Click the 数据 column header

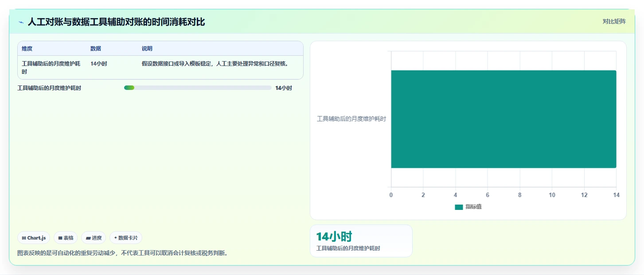(x=96, y=49)
